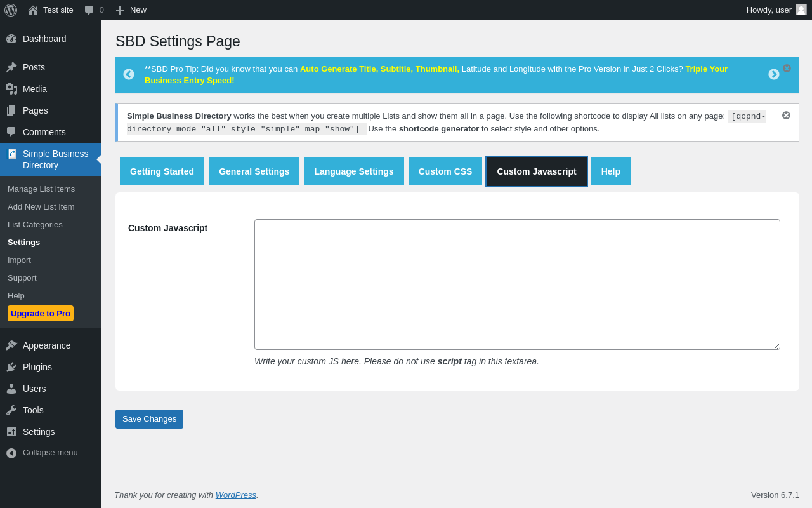Click the qcpnd-directory shortcode text
The image size is (812, 508).
(446, 123)
